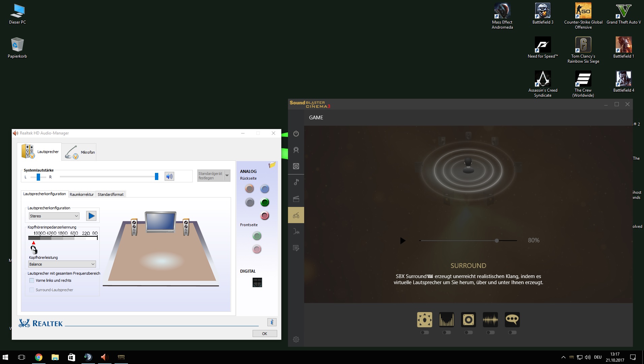The height and width of the screenshot is (364, 644).
Task: Click the digital output connector icon
Action: 257,282
